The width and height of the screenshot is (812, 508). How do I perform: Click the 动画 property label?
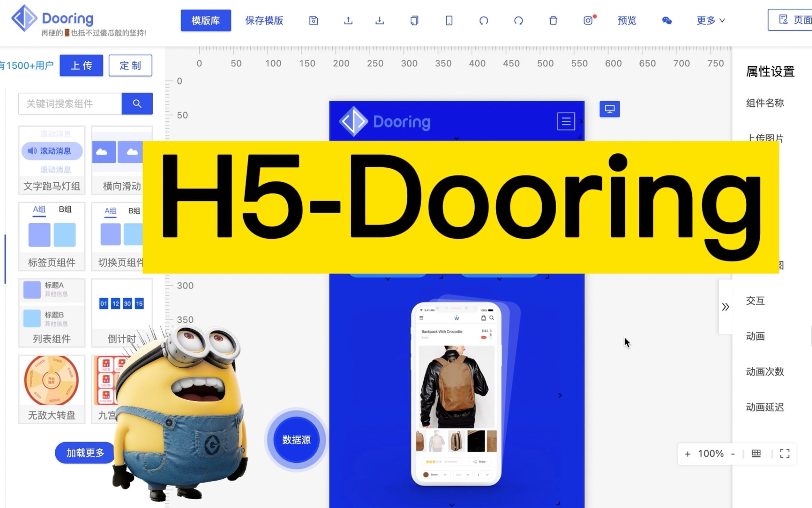point(755,336)
